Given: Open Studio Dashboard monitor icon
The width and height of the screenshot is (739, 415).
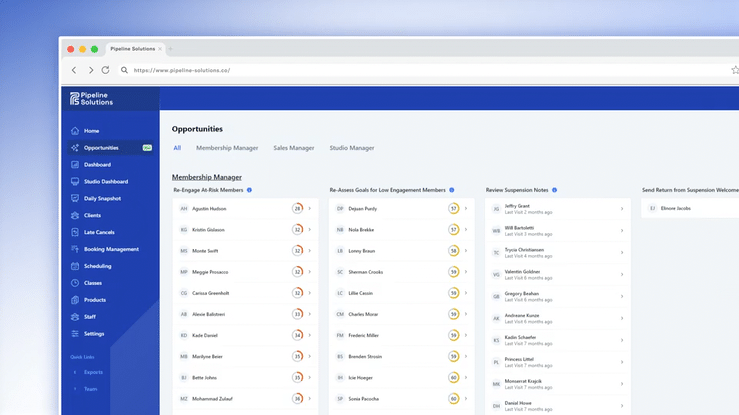Looking at the screenshot, I should (x=75, y=182).
